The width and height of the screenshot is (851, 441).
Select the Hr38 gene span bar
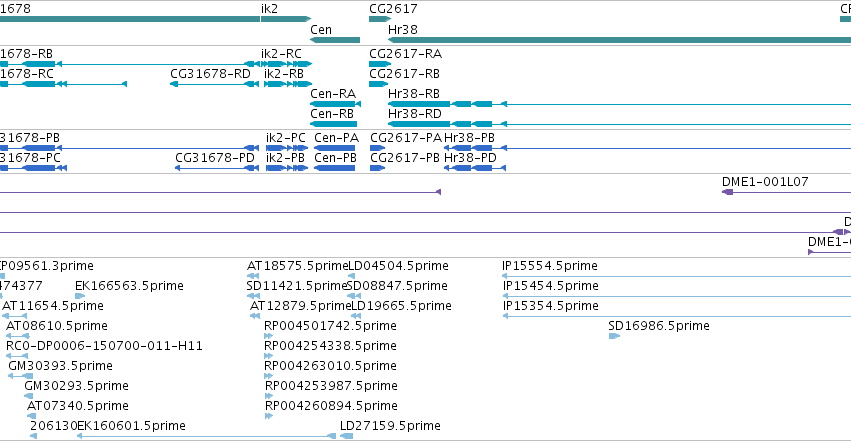click(619, 40)
